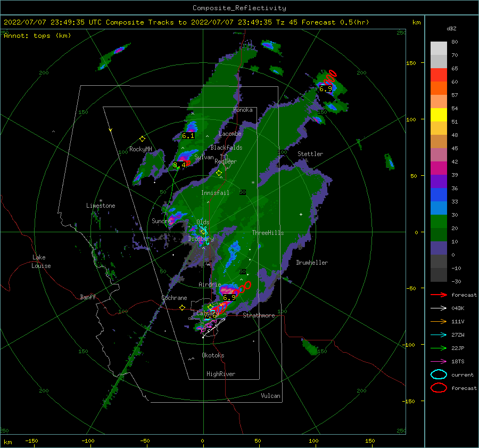The width and height of the screenshot is (479, 448).
Task: Pick the red 60-65 dBZ color swatch
Action: 439,75
